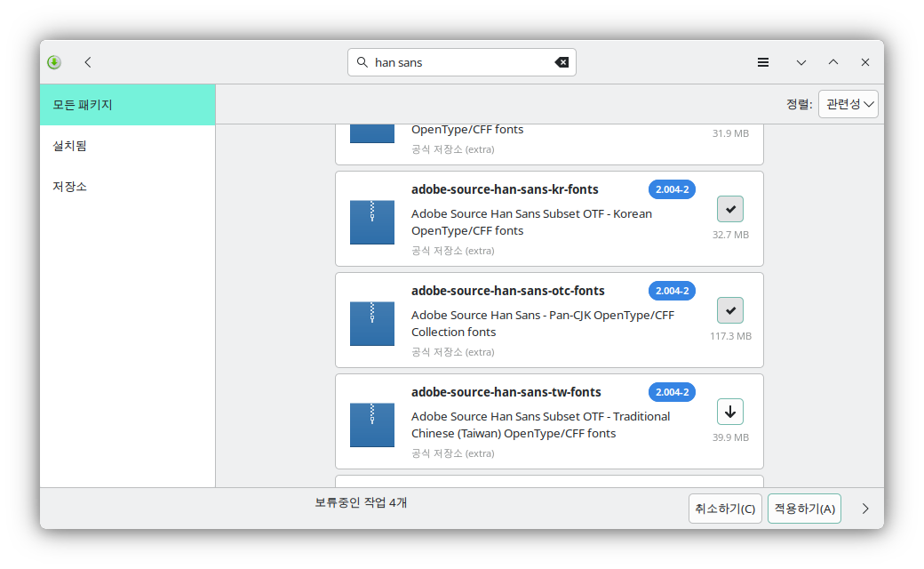The height and width of the screenshot is (569, 924).
Task: Click the 'Traditional Chinese (Taiwan)' description text
Action: [x=541, y=425]
